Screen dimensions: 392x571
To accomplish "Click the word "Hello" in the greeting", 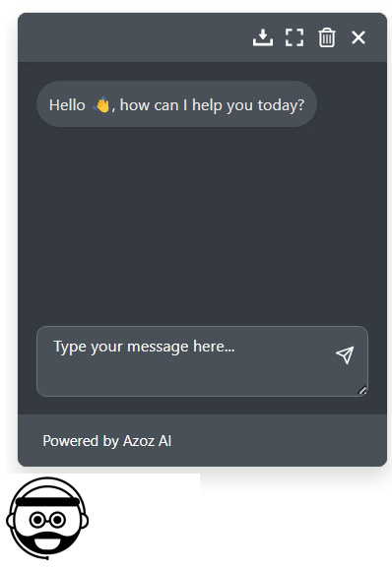I will (x=67, y=105).
